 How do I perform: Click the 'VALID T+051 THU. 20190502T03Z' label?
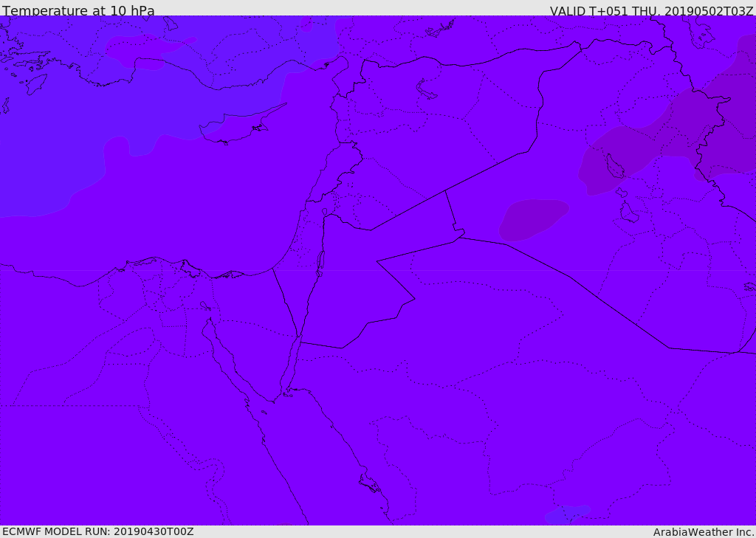click(651, 11)
